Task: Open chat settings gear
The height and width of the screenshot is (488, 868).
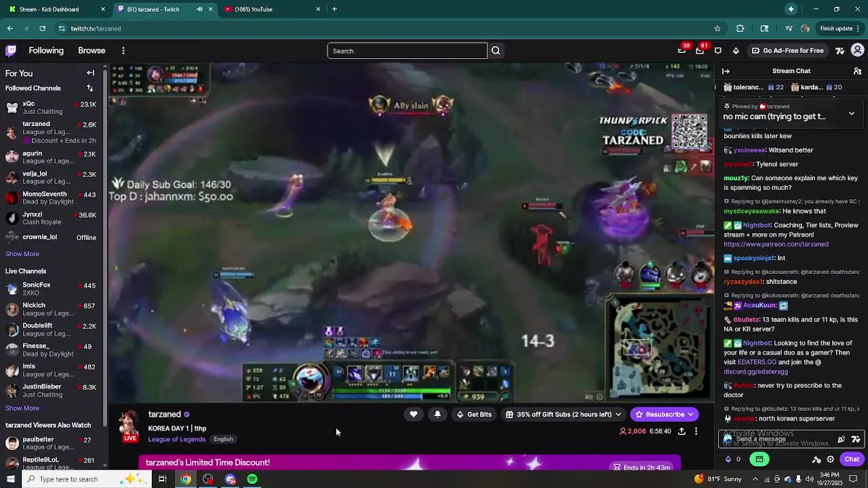Action: (830, 459)
